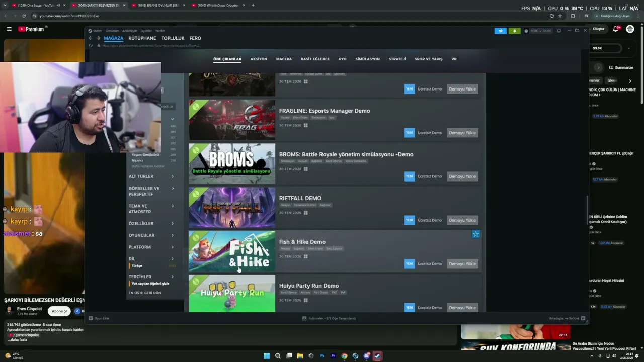
Task: Click the Steam back navigation arrow
Action: point(91,38)
